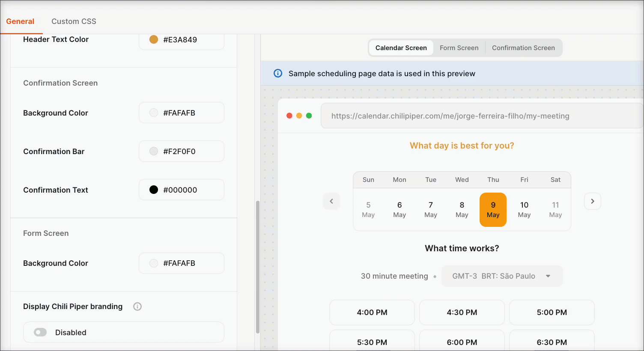Select the highlighted 9 May date
Image resolution: width=644 pixels, height=351 pixels.
(x=493, y=210)
